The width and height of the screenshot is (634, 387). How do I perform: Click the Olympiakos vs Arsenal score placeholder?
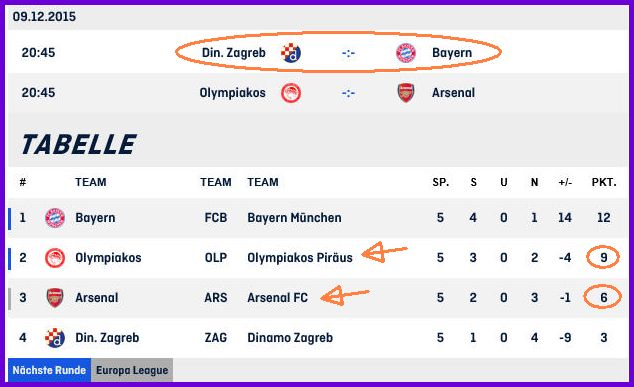pyautogui.click(x=348, y=93)
